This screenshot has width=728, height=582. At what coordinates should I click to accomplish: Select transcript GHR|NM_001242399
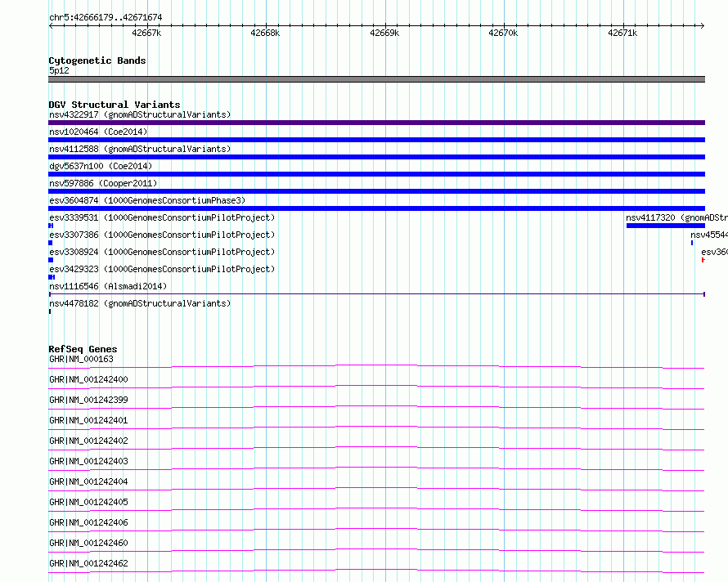(88, 400)
